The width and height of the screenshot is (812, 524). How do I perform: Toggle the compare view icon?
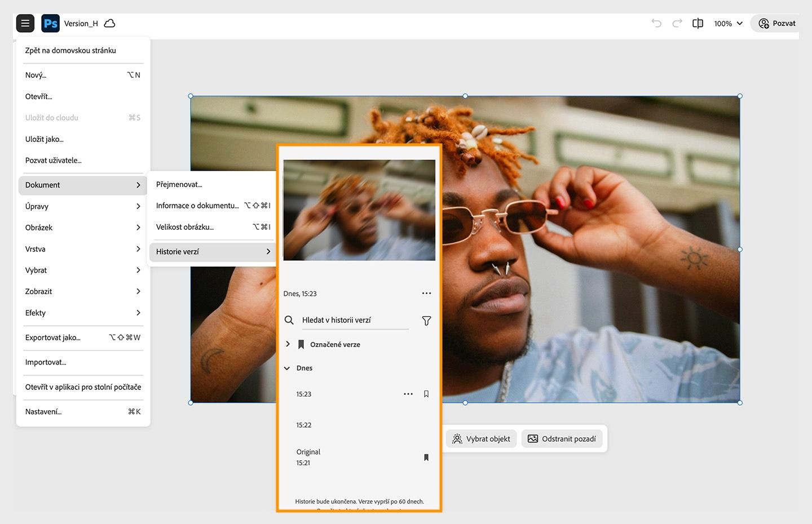[x=698, y=23]
